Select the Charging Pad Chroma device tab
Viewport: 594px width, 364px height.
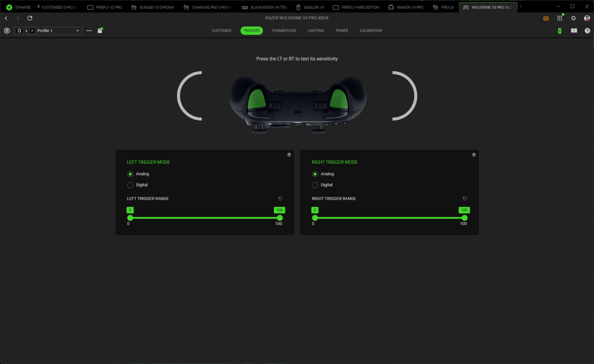click(x=208, y=7)
